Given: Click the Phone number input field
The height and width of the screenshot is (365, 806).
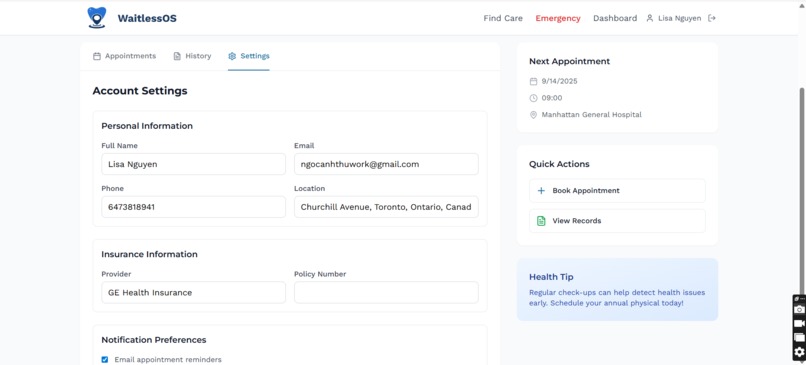Looking at the screenshot, I should (x=193, y=207).
